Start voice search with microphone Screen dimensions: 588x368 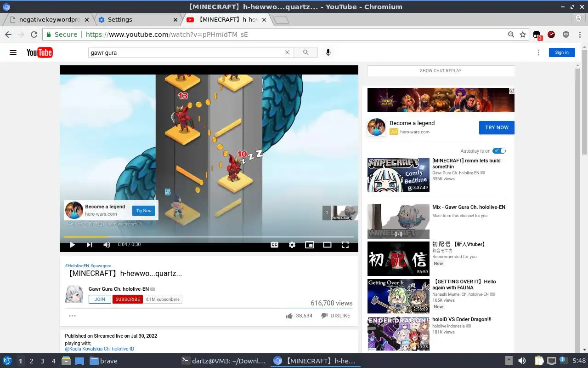click(328, 52)
